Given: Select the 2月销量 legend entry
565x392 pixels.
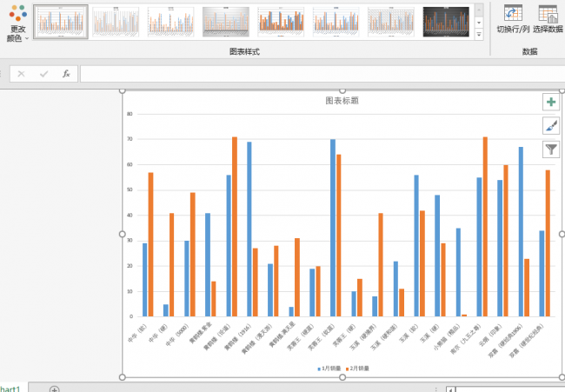Looking at the screenshot, I should click(357, 369).
